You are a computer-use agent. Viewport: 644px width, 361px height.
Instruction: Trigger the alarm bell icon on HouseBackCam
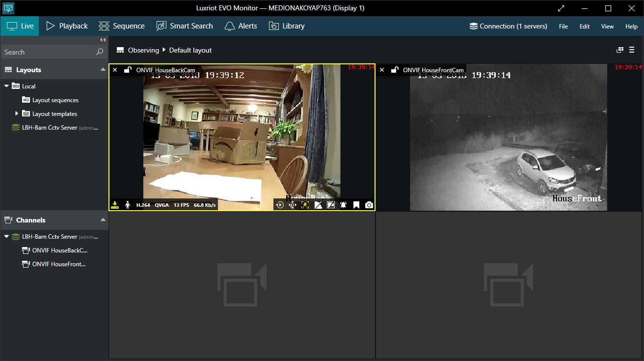click(344, 205)
